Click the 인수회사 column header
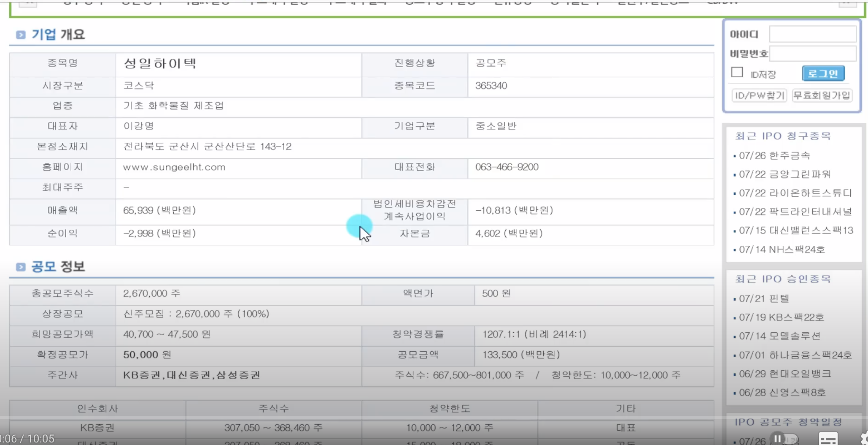Screen dimensions: 868x445 coord(97,409)
